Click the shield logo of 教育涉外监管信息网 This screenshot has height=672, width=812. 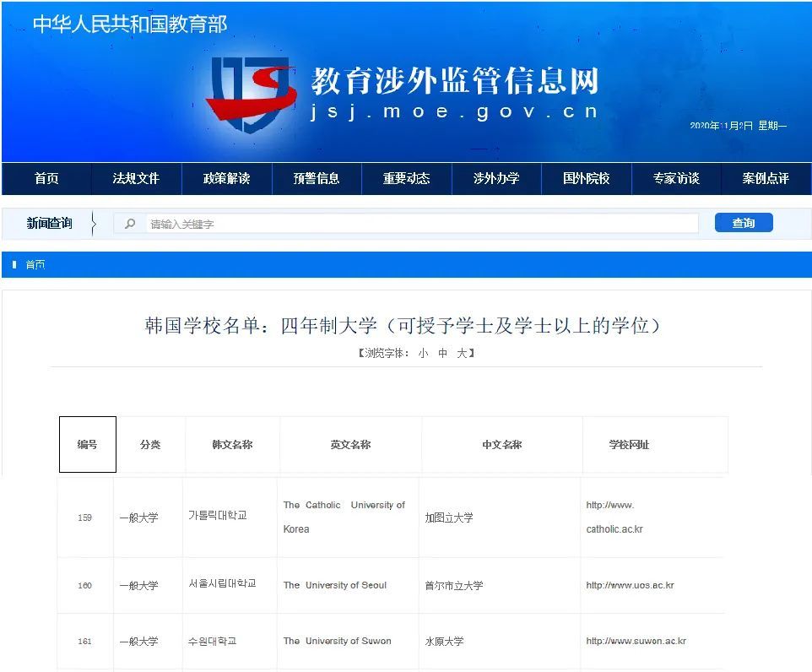pos(251,95)
